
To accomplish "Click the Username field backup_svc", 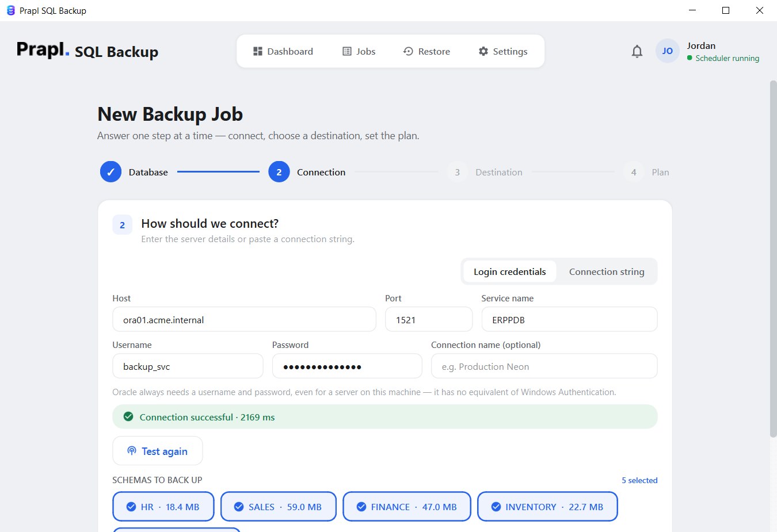I will click(188, 366).
